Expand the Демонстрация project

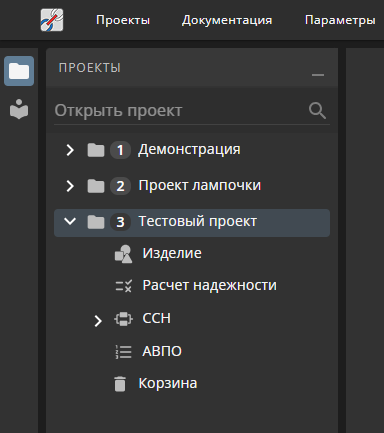click(x=70, y=150)
